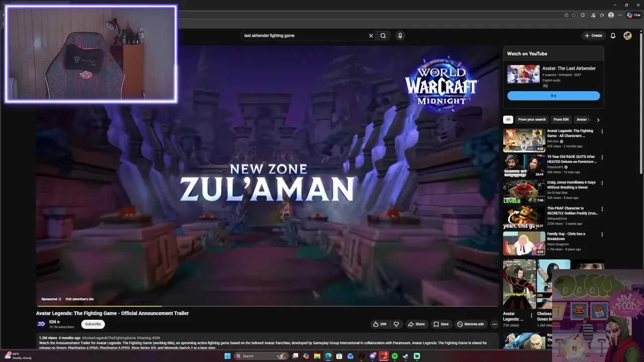Viewport: 644px width, 362px height.
Task: Open options for 'Family Guy - Chris' video
Action: click(x=602, y=234)
